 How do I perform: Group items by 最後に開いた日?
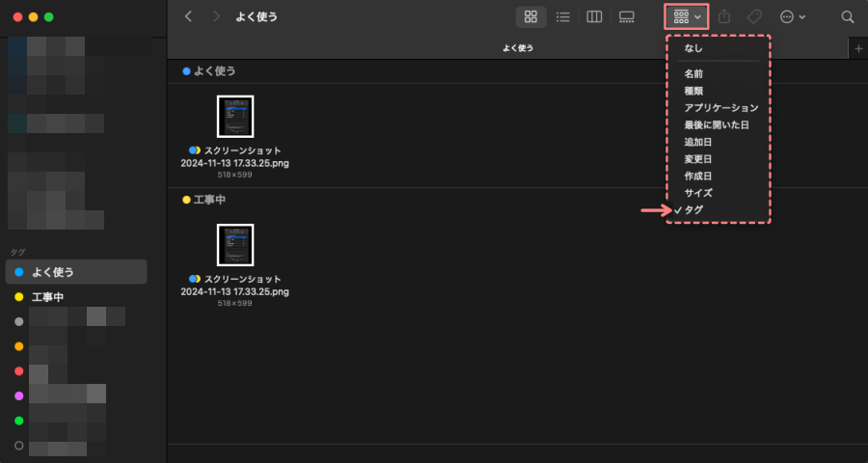pyautogui.click(x=718, y=125)
